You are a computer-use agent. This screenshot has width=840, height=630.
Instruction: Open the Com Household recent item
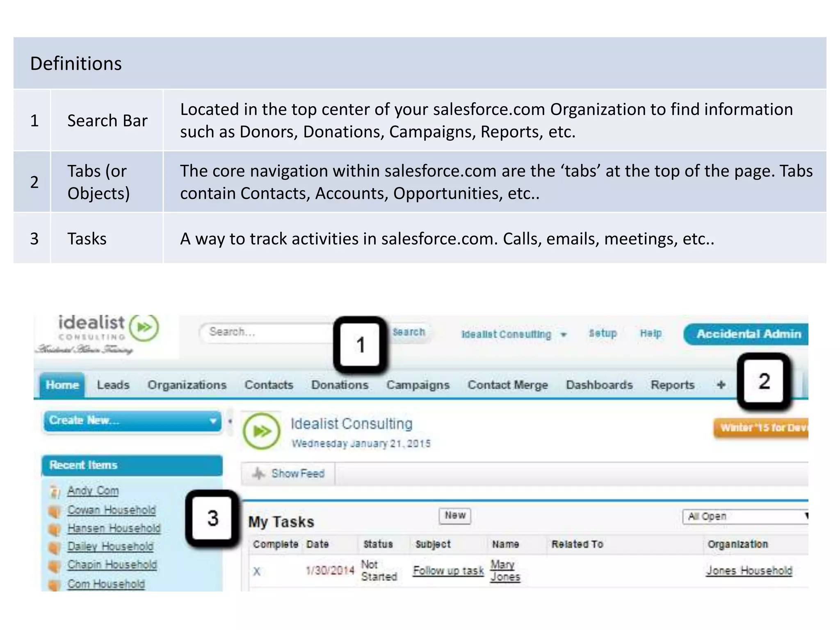point(106,584)
